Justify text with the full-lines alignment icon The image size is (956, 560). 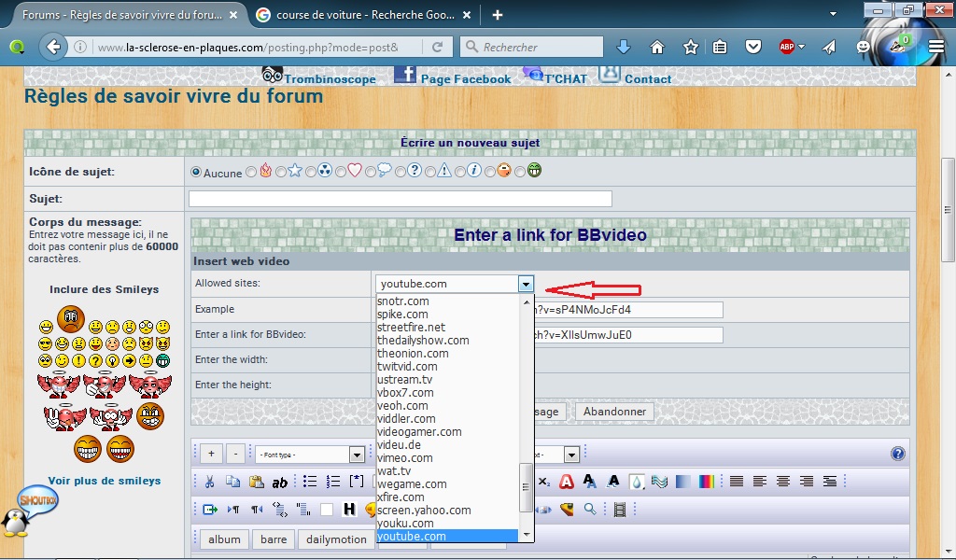[x=737, y=482]
